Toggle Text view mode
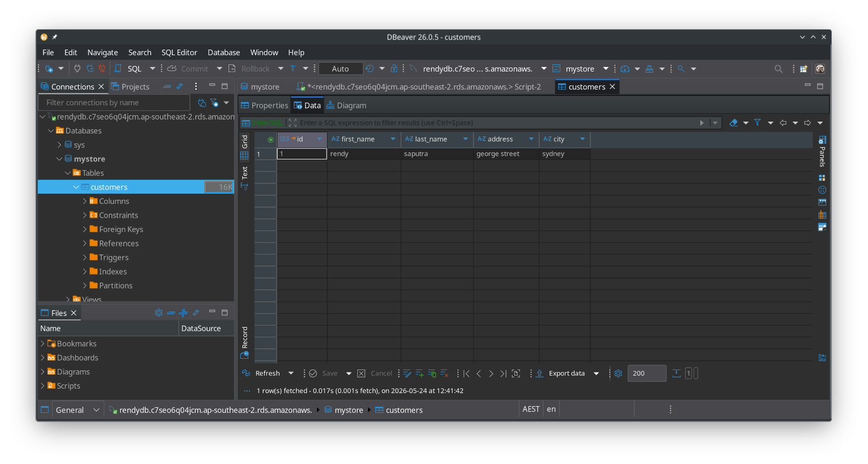 click(244, 178)
